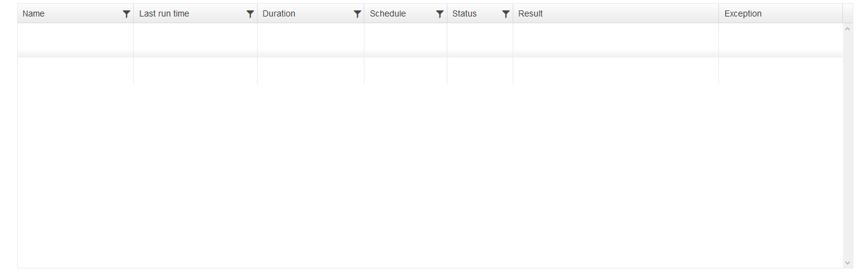This screenshot has height=277, width=868.
Task: Open the Last run time filter
Action: point(250,14)
